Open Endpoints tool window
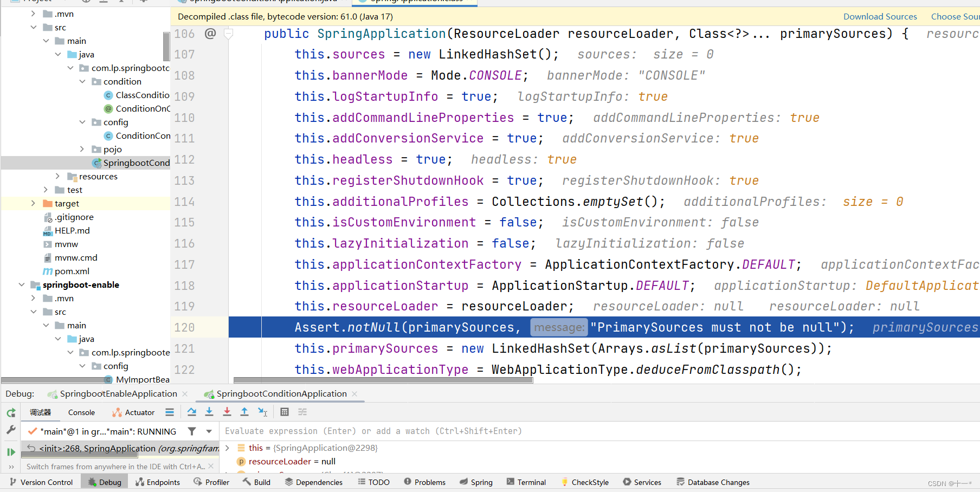 click(x=158, y=482)
